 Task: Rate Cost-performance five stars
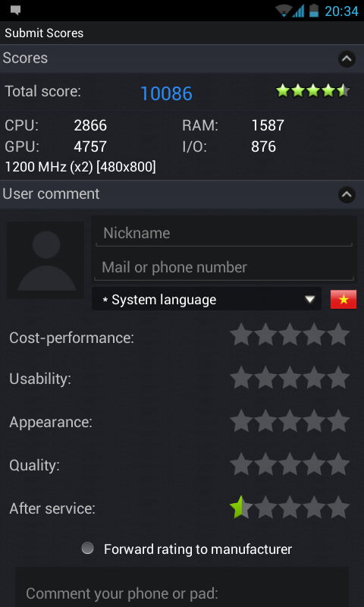coord(338,335)
